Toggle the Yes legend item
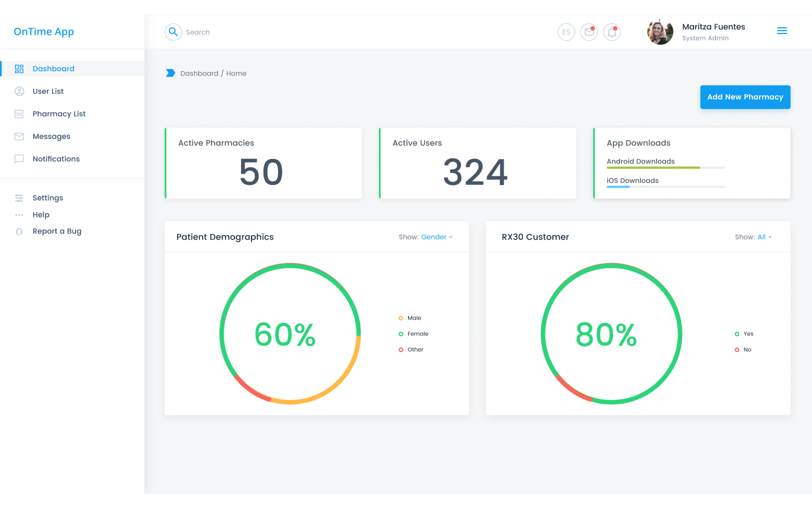The width and height of the screenshot is (812, 509). [x=744, y=334]
